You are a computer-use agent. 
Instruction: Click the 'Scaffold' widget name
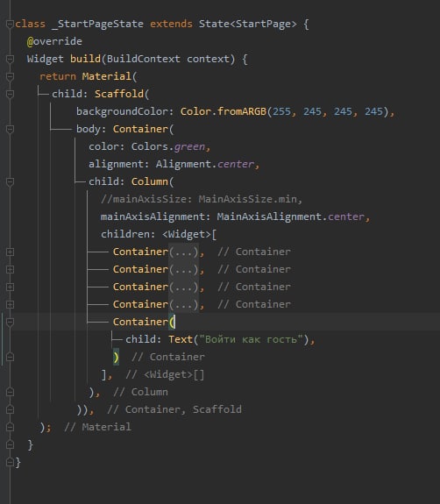[x=119, y=94]
